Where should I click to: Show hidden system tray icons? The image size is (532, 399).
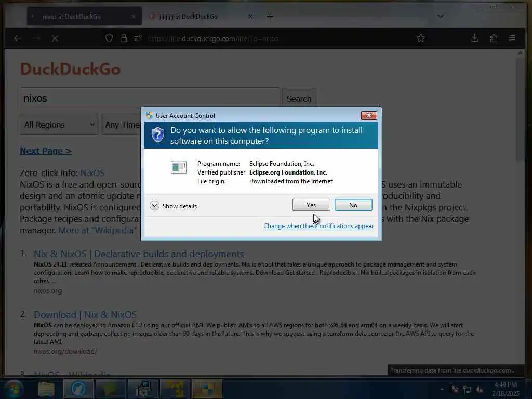pos(442,389)
